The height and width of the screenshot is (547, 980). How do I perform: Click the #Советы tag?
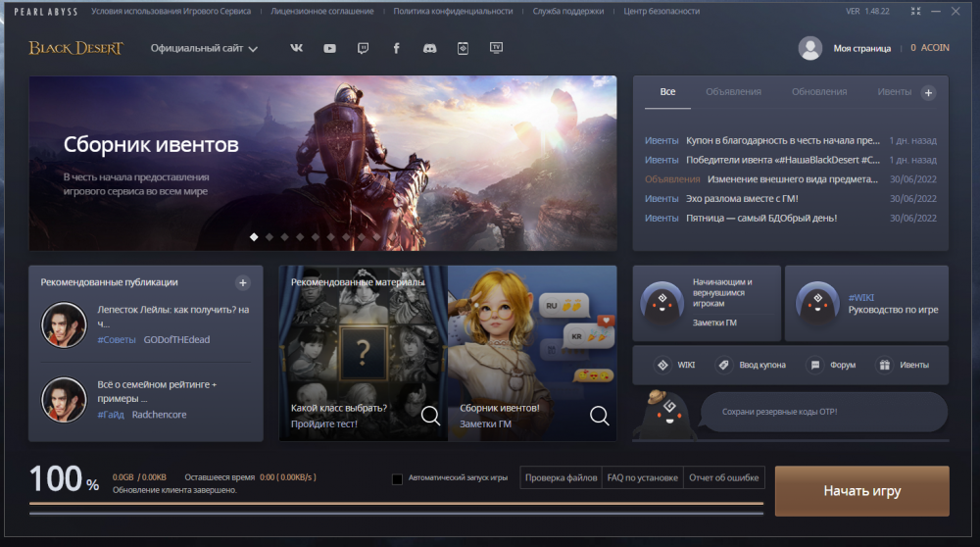coord(117,339)
